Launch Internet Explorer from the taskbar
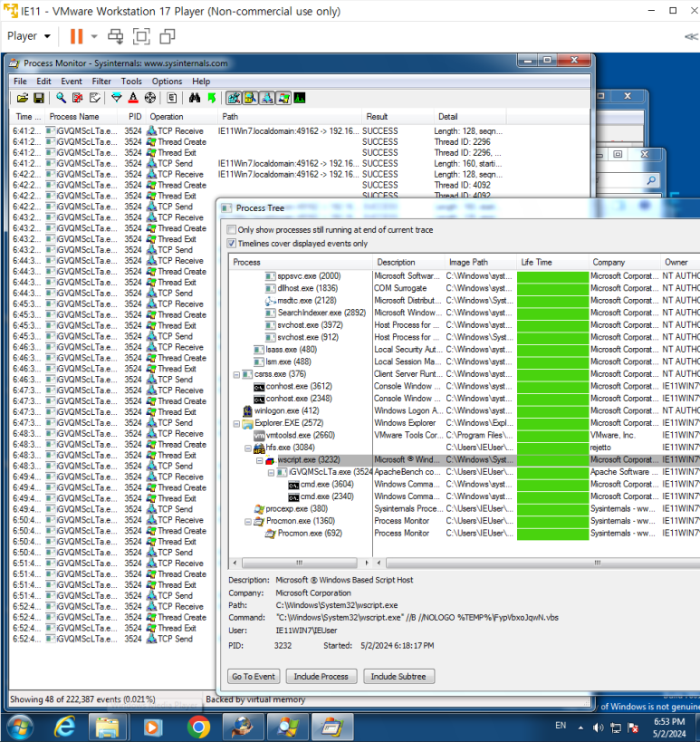This screenshot has width=700, height=742. point(65,728)
